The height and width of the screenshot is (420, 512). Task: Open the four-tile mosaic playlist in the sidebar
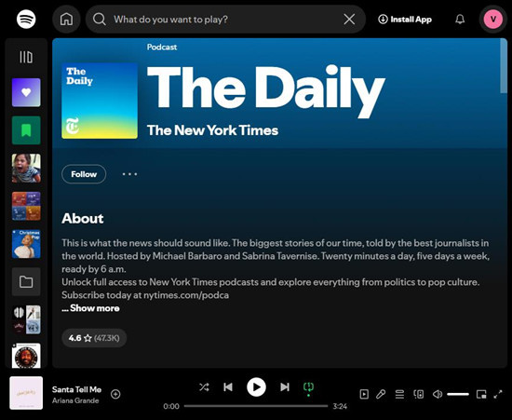point(26,206)
